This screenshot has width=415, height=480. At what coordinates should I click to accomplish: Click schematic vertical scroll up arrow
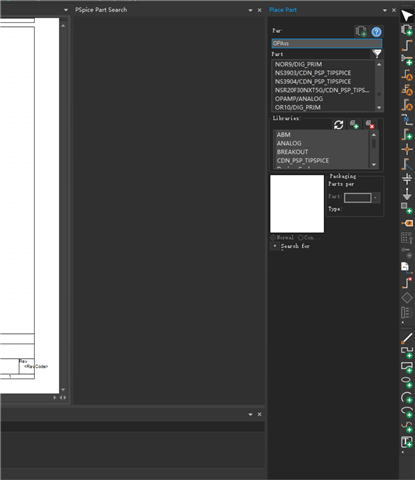pos(63,25)
